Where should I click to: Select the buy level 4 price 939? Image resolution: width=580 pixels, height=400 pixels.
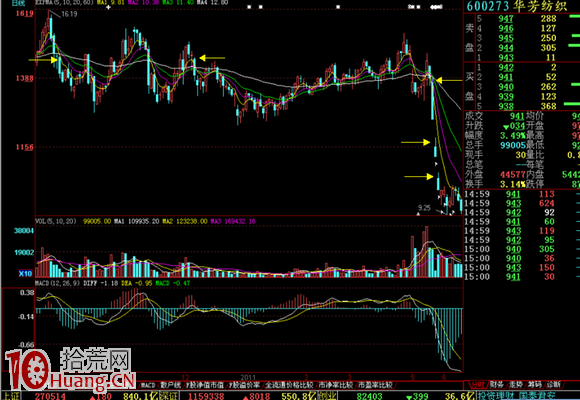[506, 97]
